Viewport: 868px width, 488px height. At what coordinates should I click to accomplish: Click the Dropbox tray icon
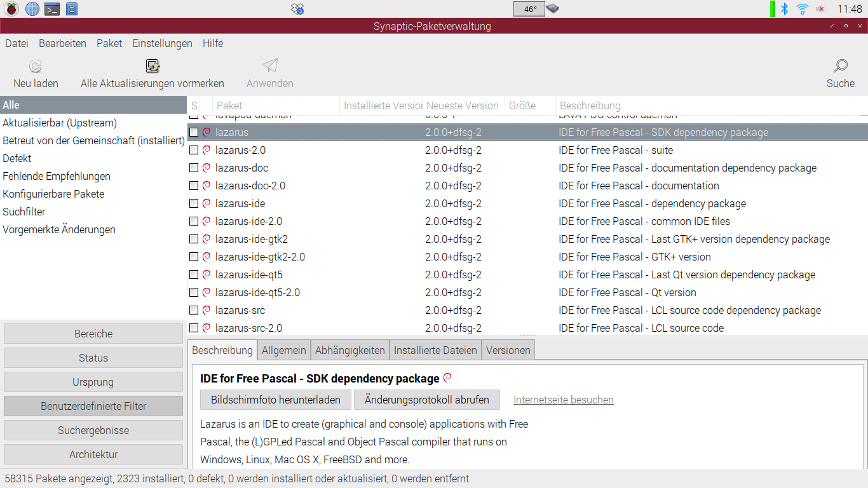[x=298, y=9]
